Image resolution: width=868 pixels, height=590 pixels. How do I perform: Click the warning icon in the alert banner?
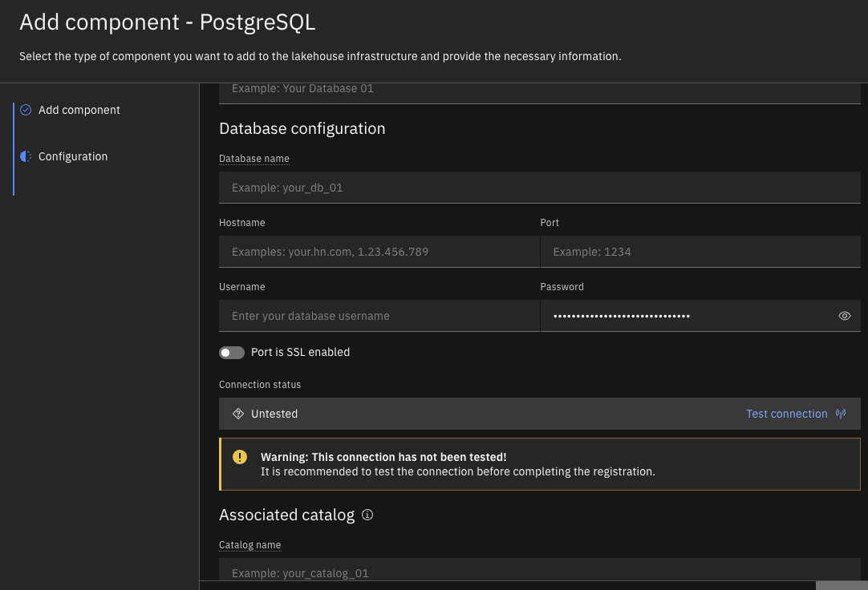239,457
